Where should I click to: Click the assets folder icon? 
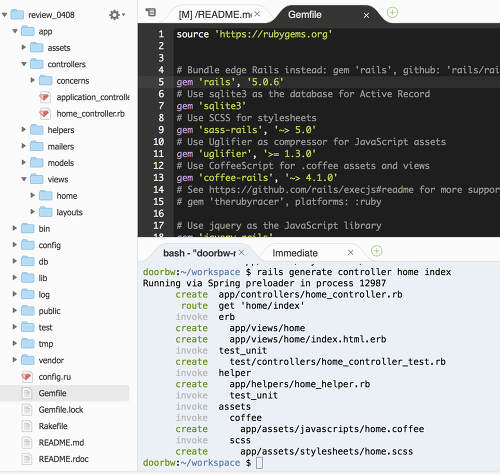37,48
